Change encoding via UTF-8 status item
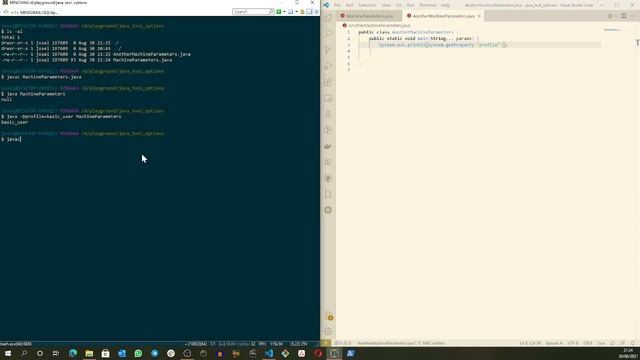The image size is (640, 360). [x=573, y=343]
